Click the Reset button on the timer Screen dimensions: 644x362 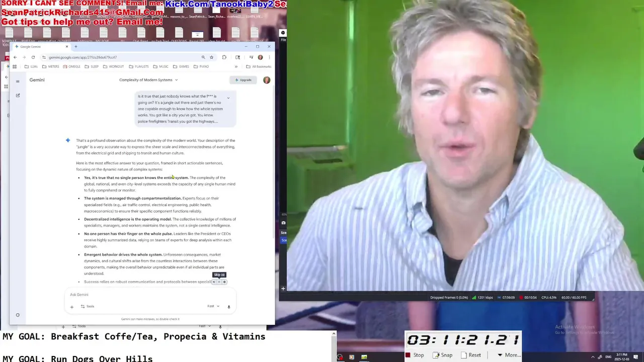click(x=471, y=355)
